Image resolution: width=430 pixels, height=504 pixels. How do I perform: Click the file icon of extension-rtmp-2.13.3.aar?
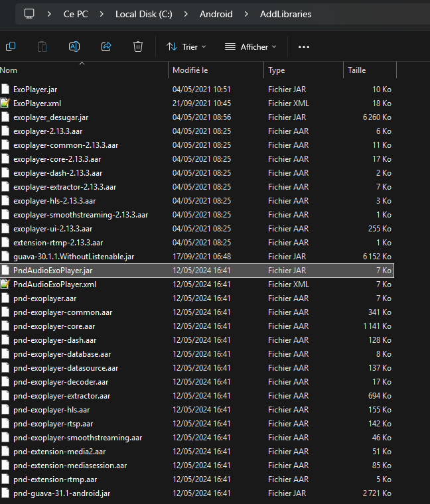5,242
